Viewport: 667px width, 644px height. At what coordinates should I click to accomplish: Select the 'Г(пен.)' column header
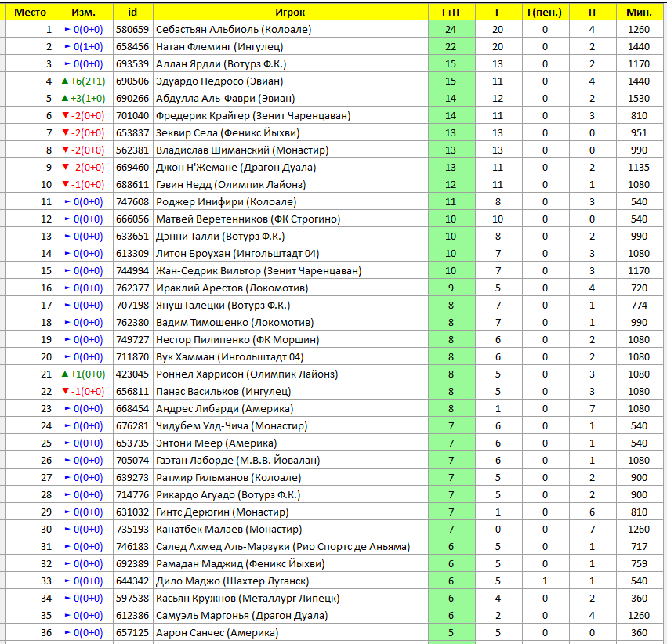[x=545, y=12]
